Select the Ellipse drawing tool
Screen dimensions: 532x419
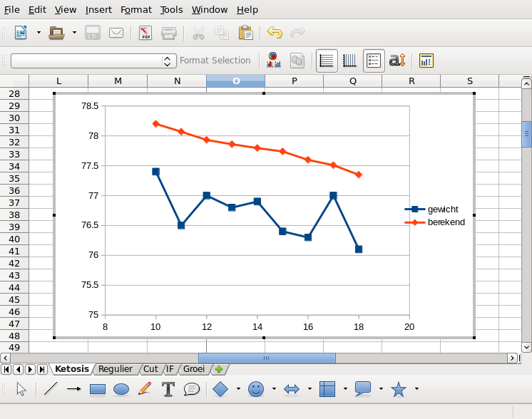coord(121,389)
